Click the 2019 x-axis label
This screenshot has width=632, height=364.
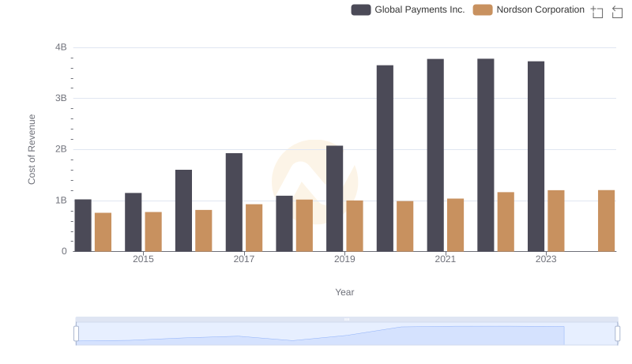pos(344,259)
